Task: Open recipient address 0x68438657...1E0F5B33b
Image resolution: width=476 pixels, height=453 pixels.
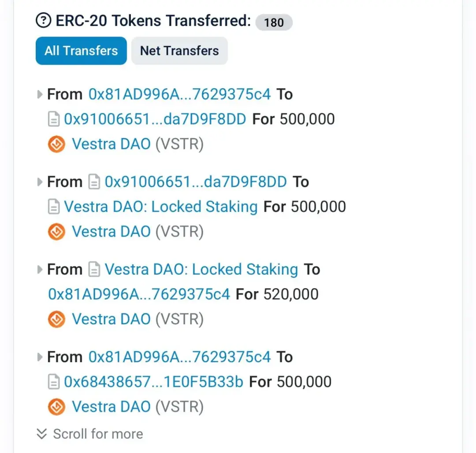Action: (x=154, y=382)
